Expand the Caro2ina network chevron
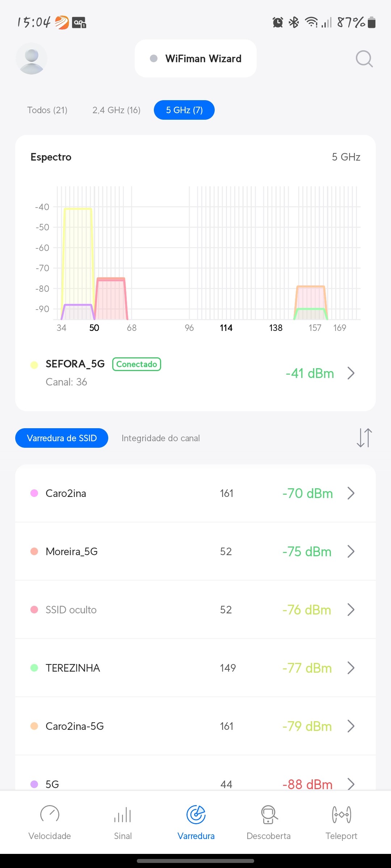 pos(350,493)
